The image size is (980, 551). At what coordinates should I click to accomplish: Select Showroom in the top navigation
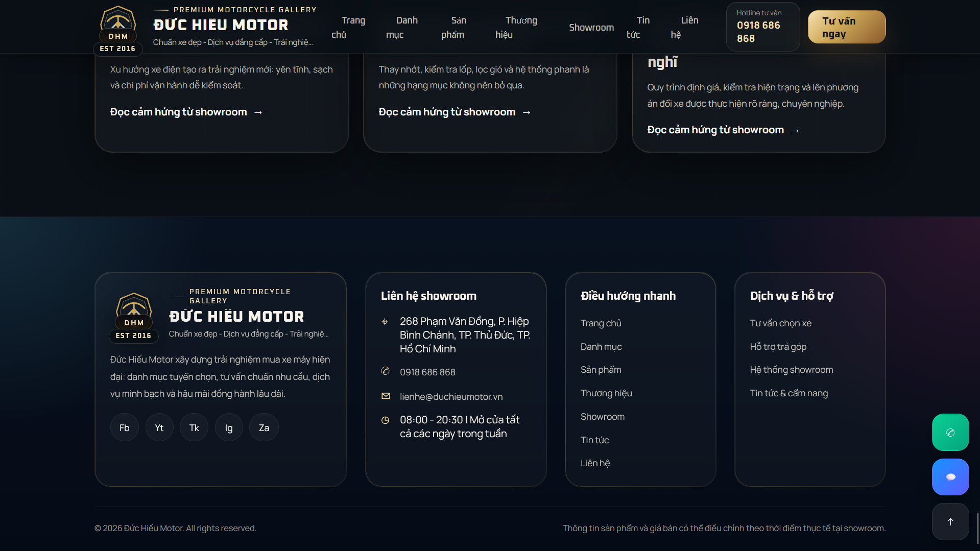[x=591, y=28]
